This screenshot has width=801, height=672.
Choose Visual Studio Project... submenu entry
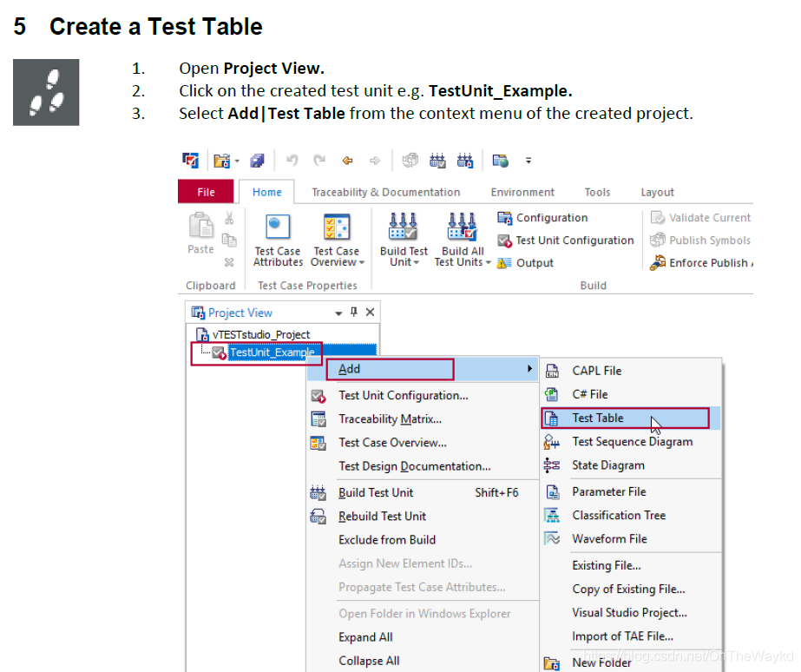tap(630, 612)
